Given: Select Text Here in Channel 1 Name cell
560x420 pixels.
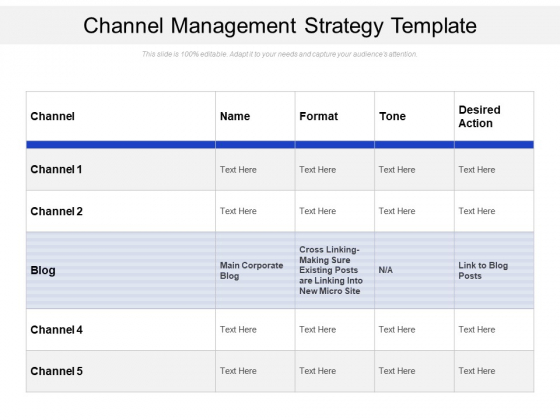Looking at the screenshot, I should [x=238, y=170].
